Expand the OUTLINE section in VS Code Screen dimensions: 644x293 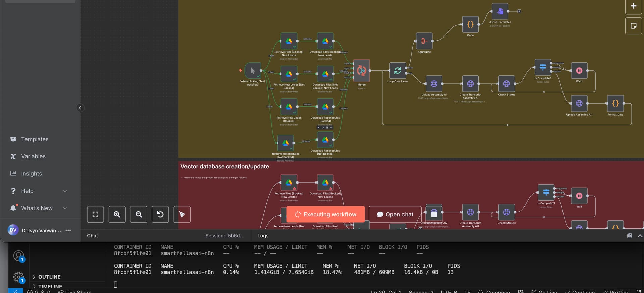click(49, 277)
